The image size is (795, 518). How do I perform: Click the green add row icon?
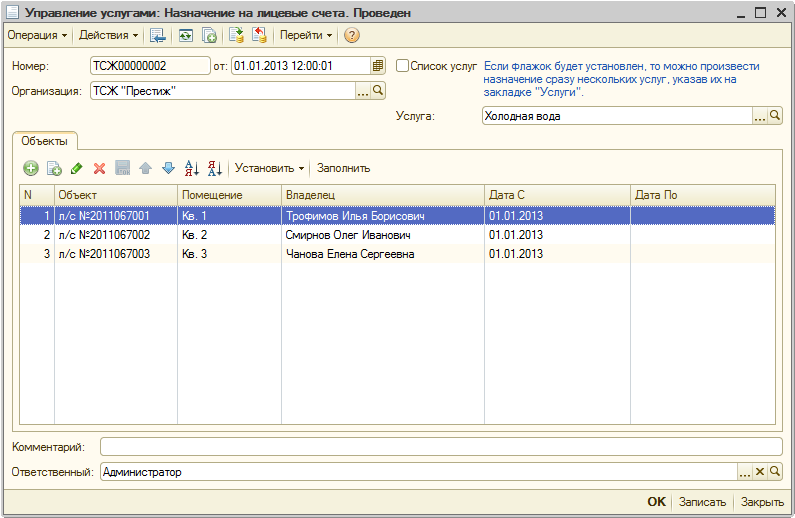pyautogui.click(x=31, y=168)
